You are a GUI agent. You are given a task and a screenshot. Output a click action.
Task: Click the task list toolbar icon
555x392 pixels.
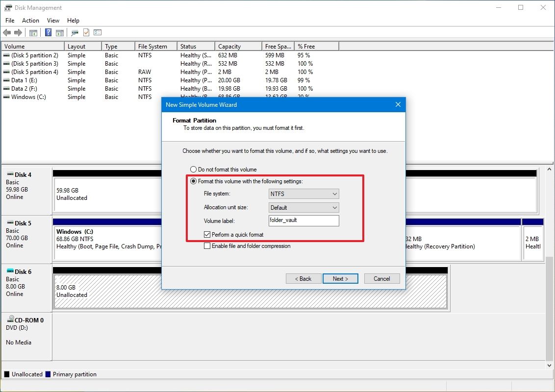point(97,32)
